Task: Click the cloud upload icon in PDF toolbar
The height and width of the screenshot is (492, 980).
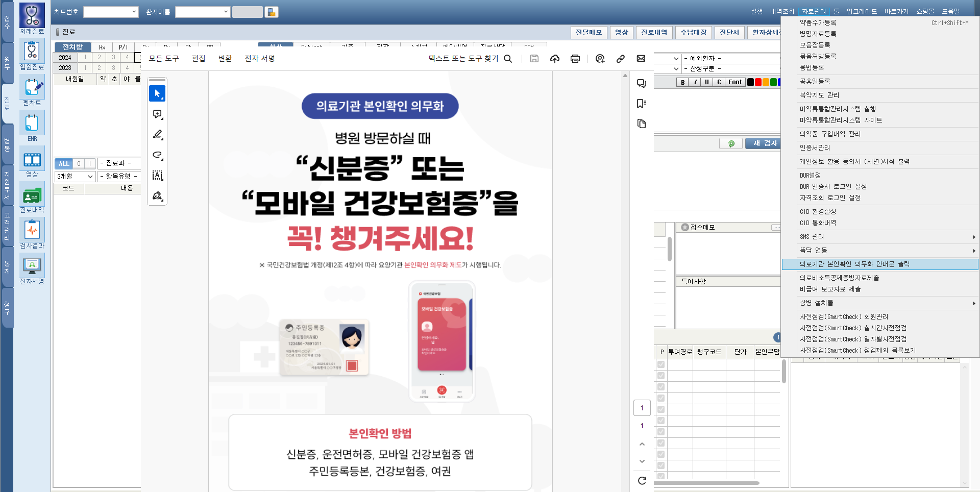Action: (554, 59)
